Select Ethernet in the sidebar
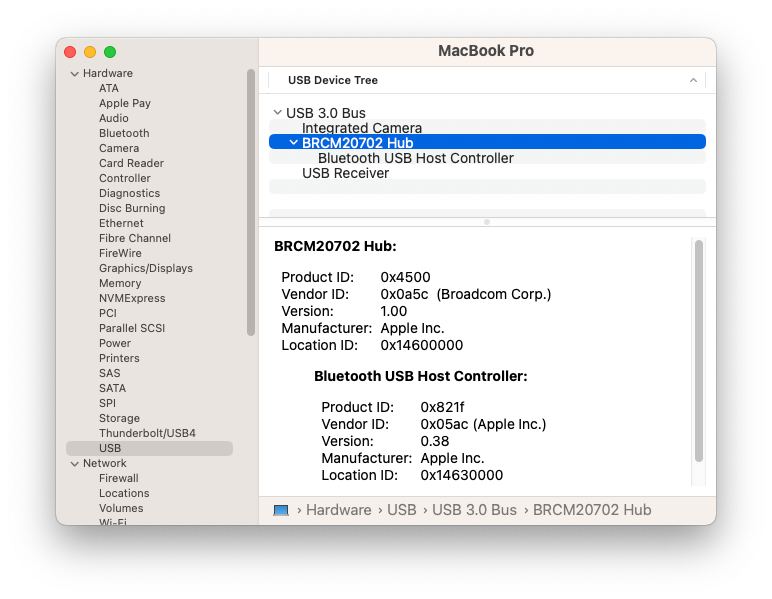Screen dimensions: 772x599 coord(121,223)
